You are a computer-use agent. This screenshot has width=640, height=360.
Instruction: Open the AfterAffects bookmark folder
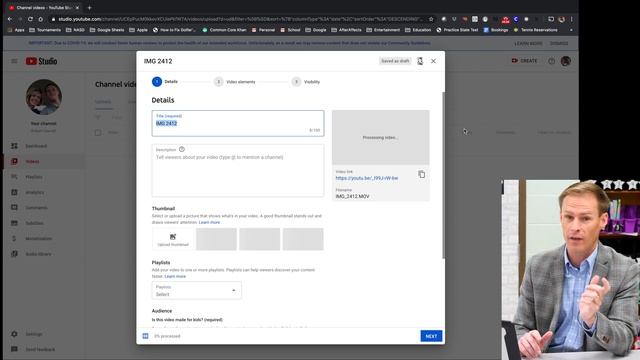point(346,30)
